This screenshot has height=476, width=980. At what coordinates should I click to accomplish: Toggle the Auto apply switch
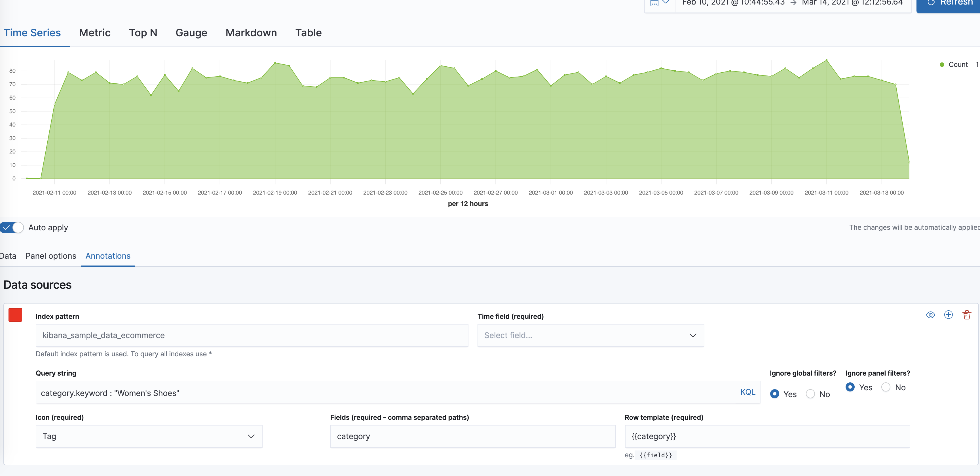(12, 227)
